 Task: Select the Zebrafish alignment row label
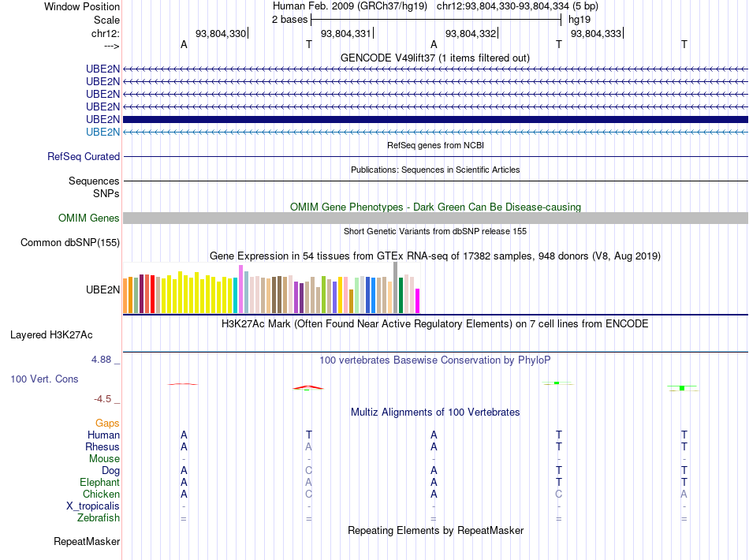(99, 517)
